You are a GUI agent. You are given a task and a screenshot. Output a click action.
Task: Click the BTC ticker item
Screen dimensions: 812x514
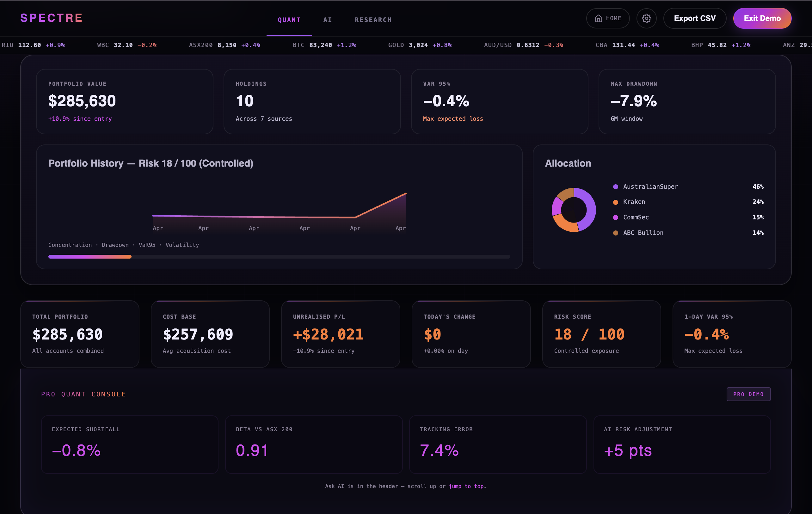pyautogui.click(x=324, y=45)
